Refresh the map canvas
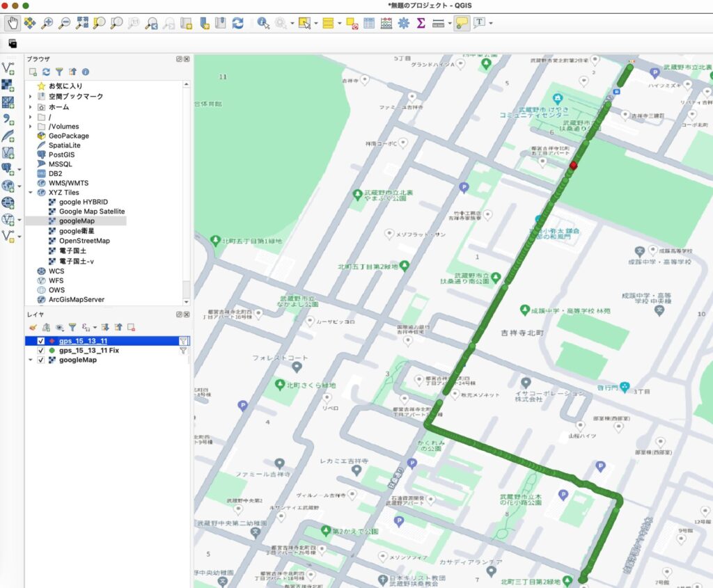 pyautogui.click(x=238, y=23)
